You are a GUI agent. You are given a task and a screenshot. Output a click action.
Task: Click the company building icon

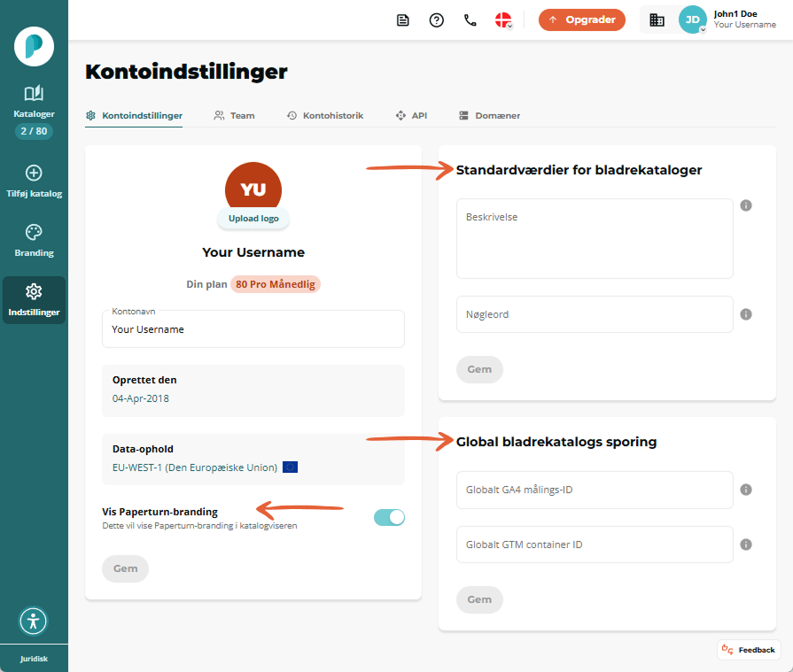(x=657, y=20)
